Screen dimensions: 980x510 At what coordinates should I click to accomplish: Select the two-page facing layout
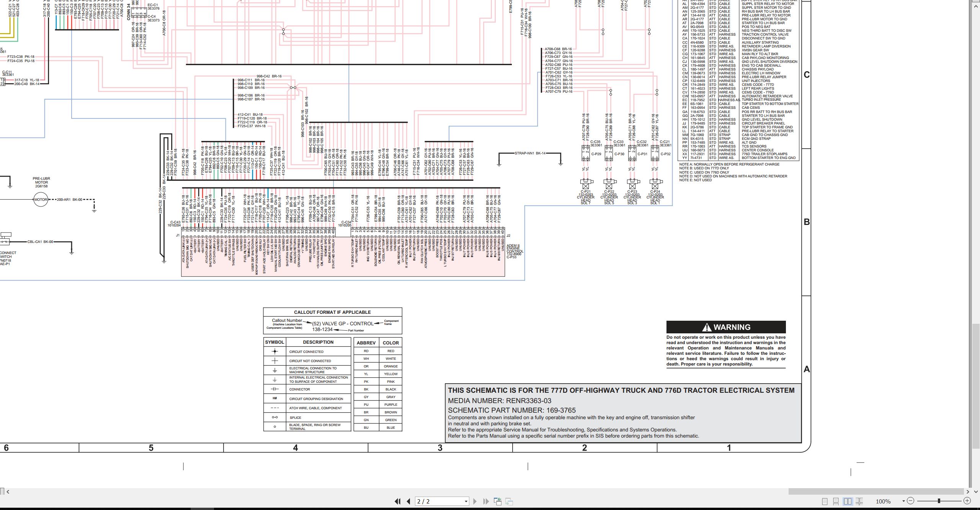click(848, 501)
